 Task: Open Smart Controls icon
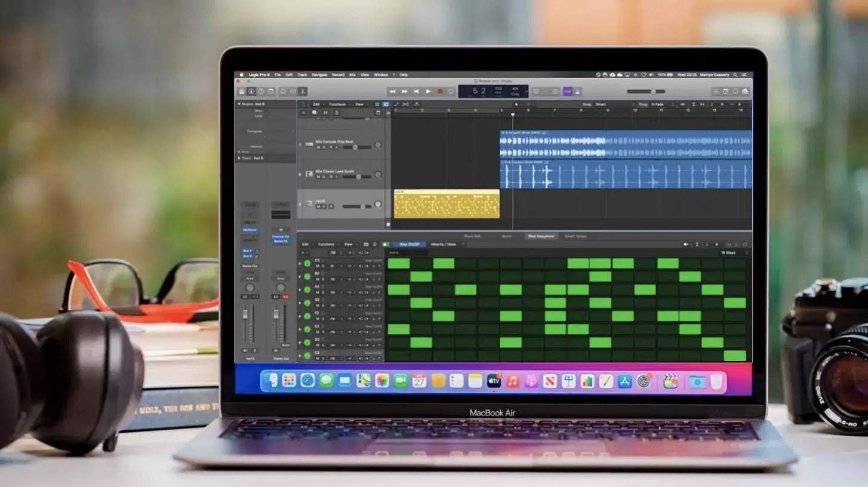tap(283, 91)
